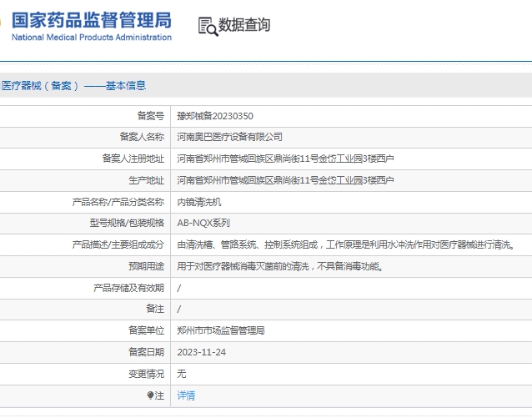Viewport: 532px width, 418px height.
Task: Click the 备案人名称 field label
Action: point(142,137)
